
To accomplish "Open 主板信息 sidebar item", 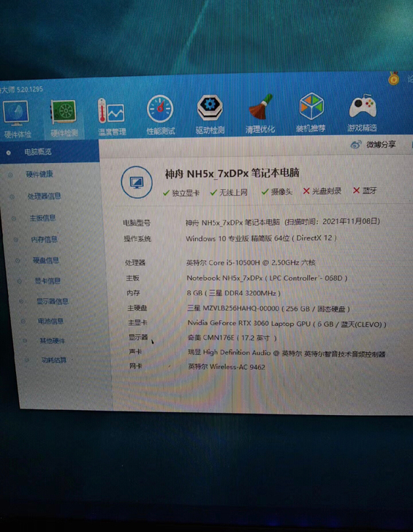I will (42, 218).
